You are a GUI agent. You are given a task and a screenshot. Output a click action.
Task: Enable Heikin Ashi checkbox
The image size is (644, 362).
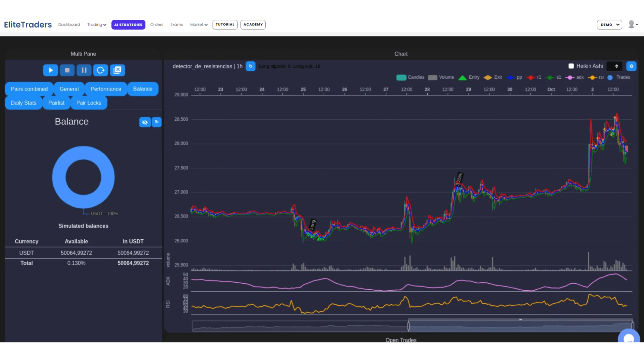(571, 66)
